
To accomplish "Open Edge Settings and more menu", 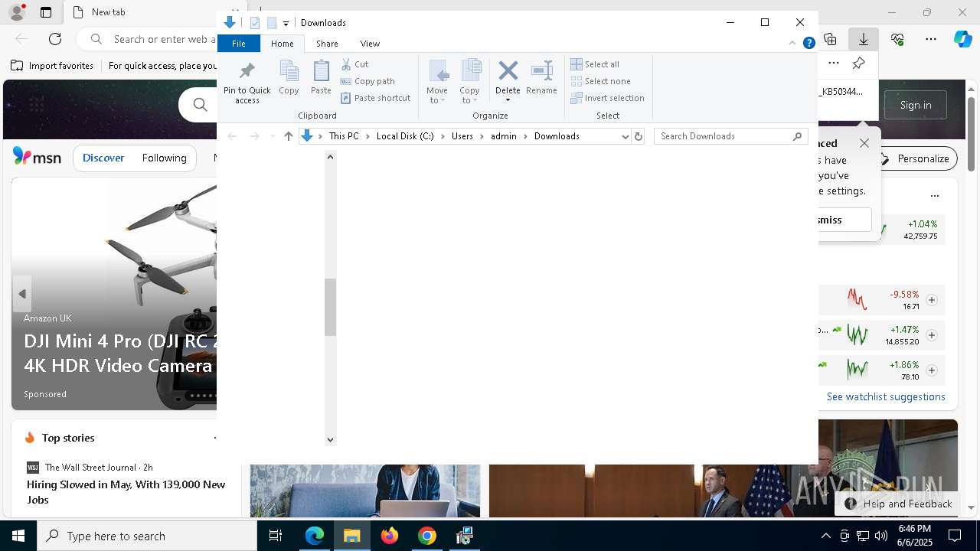I will (x=931, y=39).
